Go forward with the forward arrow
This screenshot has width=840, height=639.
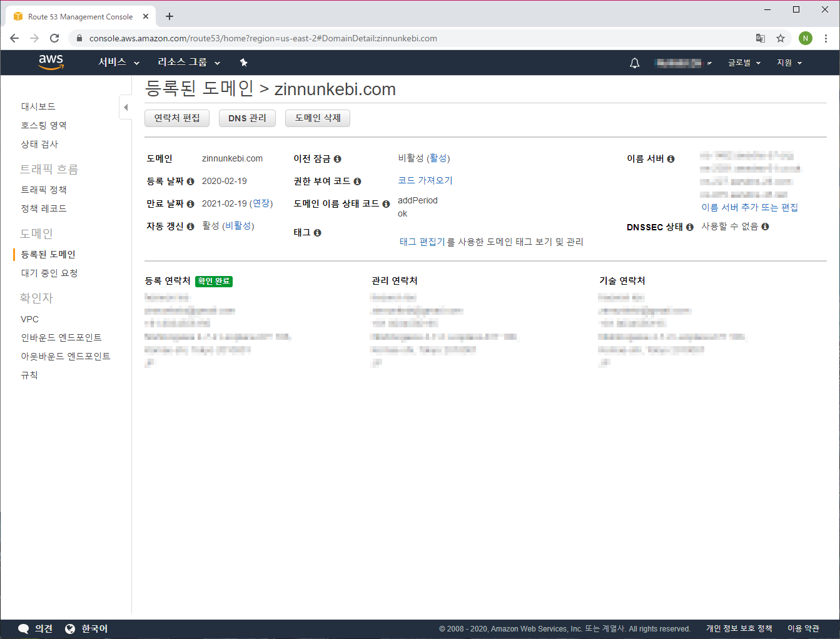(x=34, y=38)
